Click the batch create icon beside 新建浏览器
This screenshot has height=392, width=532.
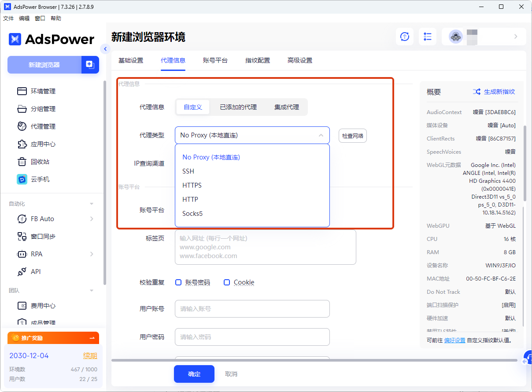click(90, 65)
